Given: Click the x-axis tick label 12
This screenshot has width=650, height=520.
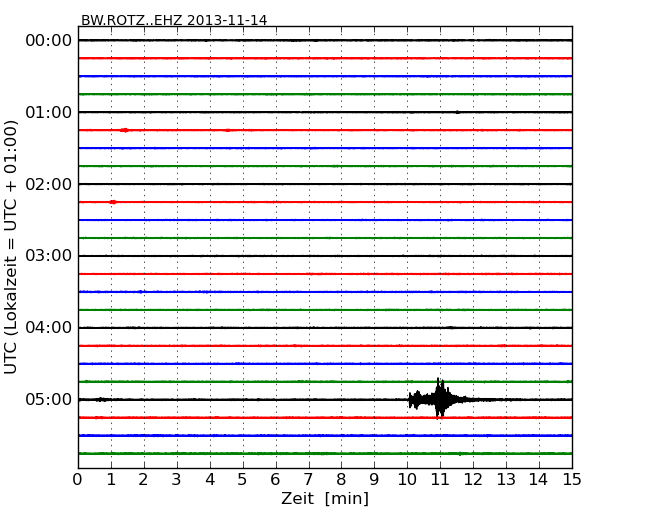Looking at the screenshot, I should pos(473,480).
